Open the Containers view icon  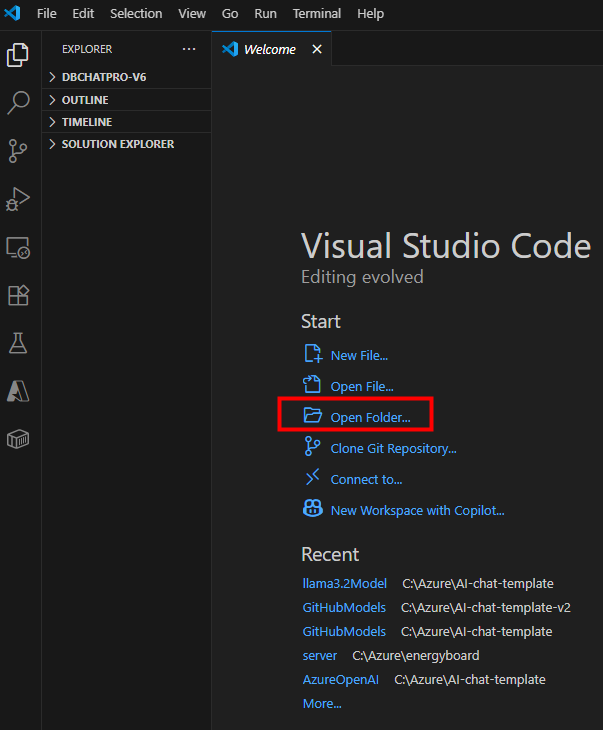click(18, 439)
